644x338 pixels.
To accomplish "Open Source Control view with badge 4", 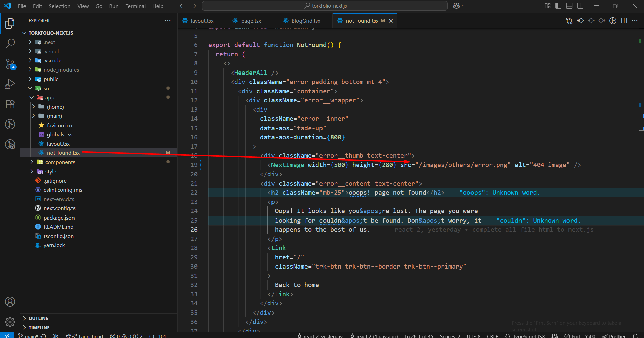I will 10,64.
